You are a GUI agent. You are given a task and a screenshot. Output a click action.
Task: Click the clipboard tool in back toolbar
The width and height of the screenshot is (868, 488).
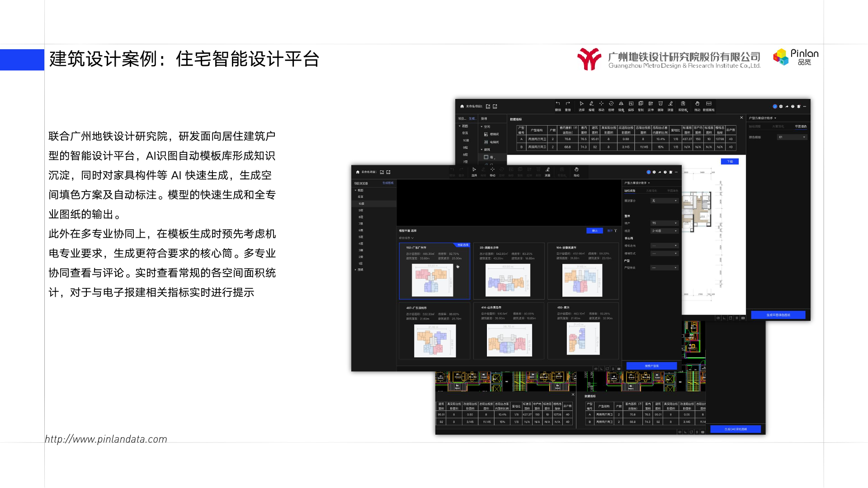[683, 104]
